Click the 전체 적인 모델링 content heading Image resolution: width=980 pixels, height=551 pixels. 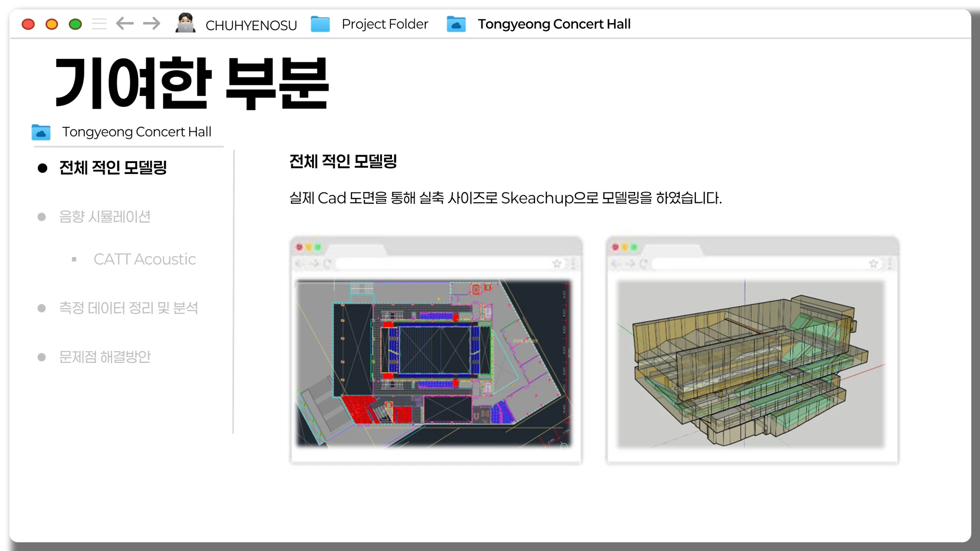(343, 161)
